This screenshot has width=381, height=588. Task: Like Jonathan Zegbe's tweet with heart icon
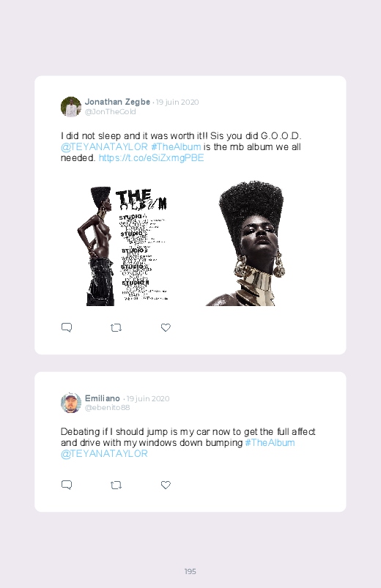pyautogui.click(x=166, y=327)
